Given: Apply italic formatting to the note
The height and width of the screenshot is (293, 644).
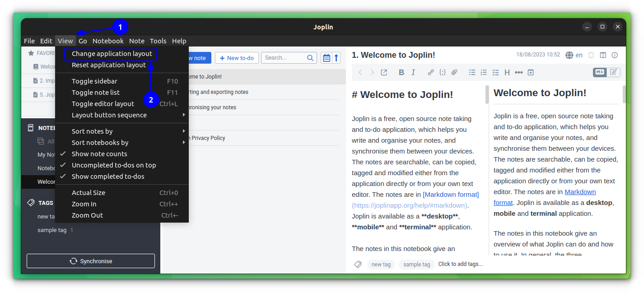Looking at the screenshot, I should (413, 72).
